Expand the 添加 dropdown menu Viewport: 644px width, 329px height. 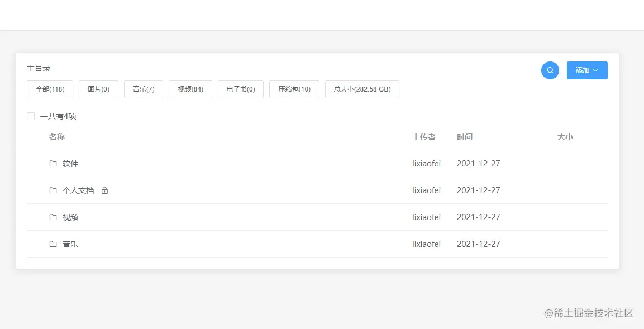(x=586, y=70)
